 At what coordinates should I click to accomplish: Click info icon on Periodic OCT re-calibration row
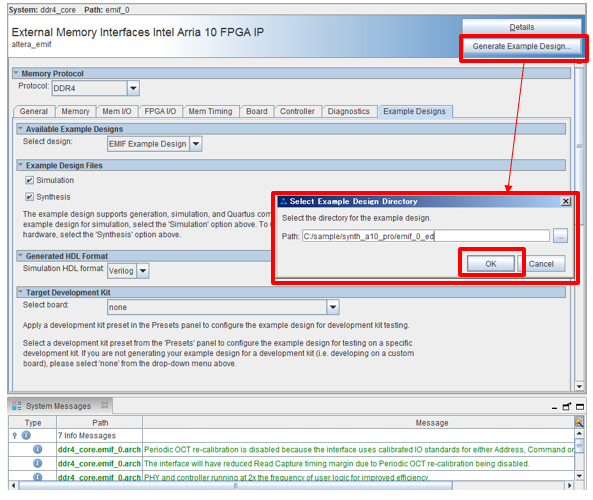pyautogui.click(x=37, y=449)
